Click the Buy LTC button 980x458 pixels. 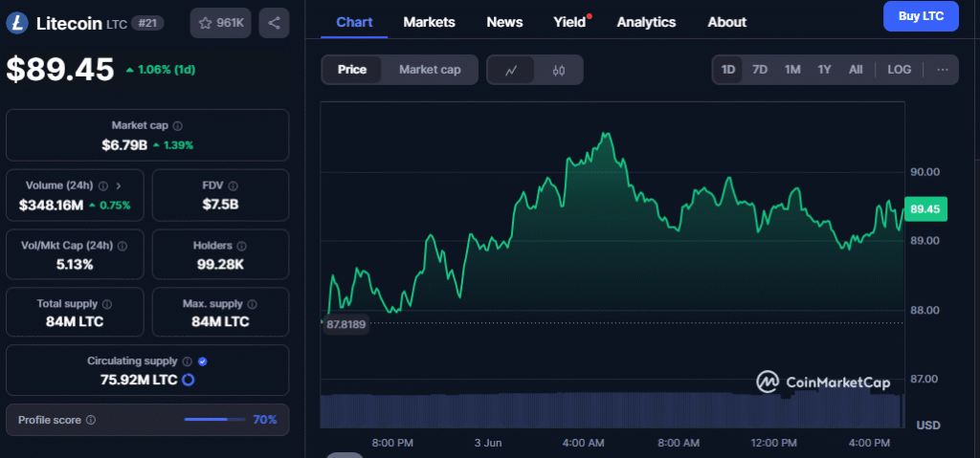[x=921, y=16]
